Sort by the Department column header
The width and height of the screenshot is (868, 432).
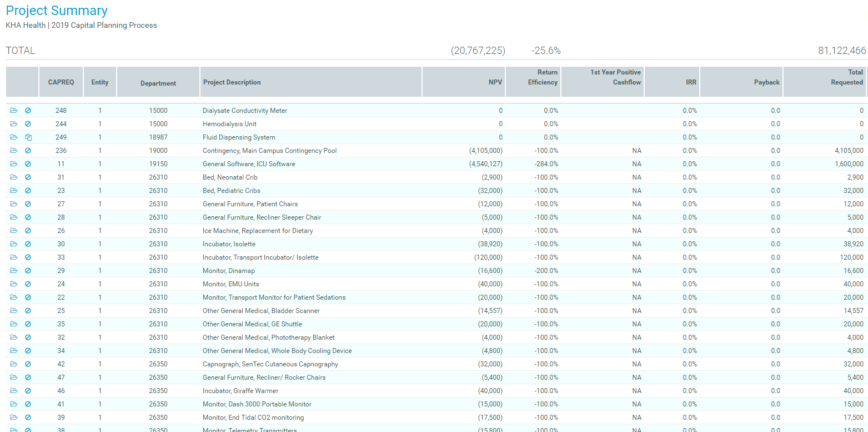coord(158,82)
